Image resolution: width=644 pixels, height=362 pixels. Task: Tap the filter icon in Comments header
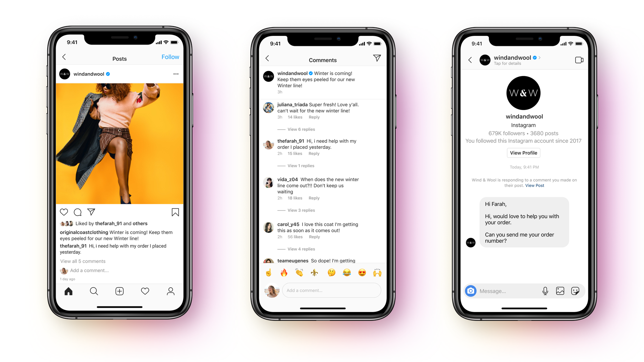tap(376, 59)
